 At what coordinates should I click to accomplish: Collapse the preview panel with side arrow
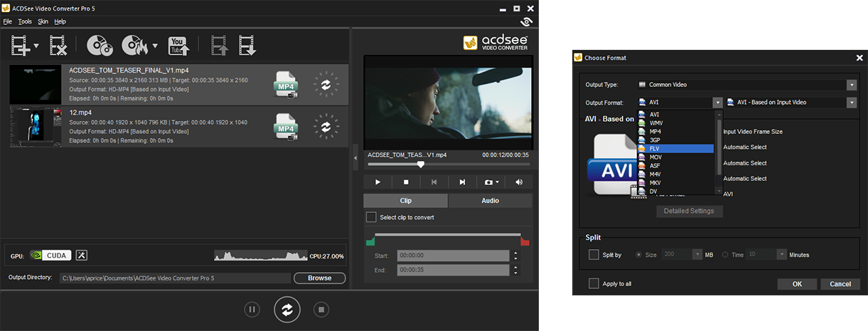point(355,157)
